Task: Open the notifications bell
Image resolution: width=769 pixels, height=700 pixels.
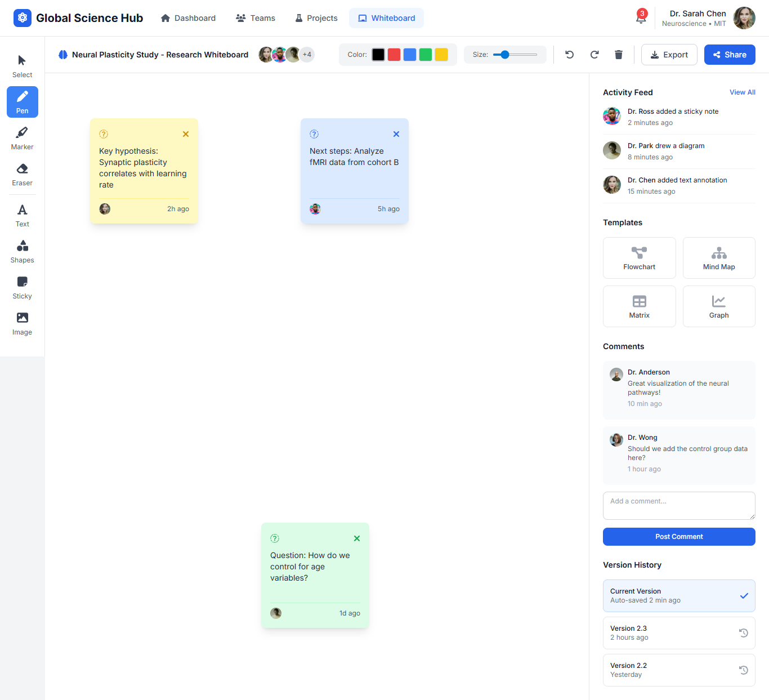Action: click(641, 17)
